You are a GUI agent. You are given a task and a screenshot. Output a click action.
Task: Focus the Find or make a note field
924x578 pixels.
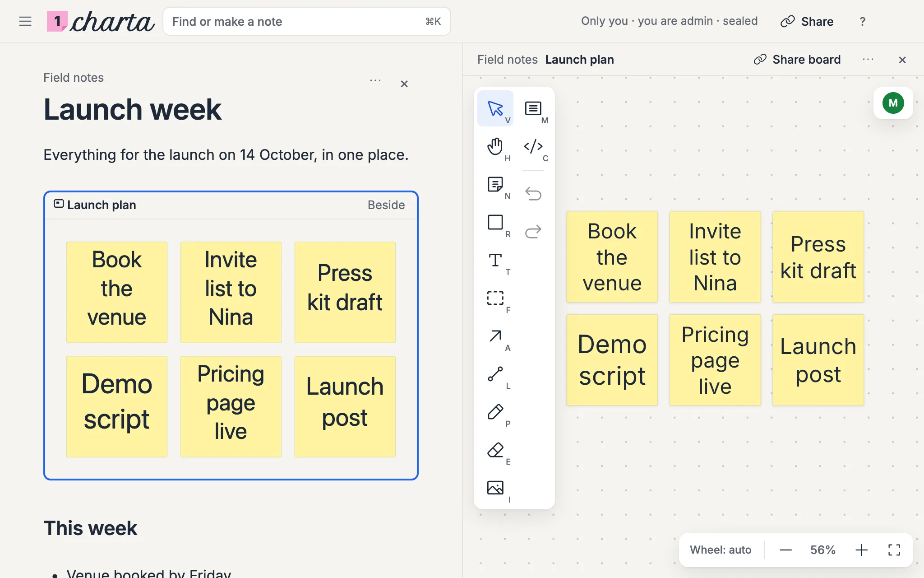[307, 21]
